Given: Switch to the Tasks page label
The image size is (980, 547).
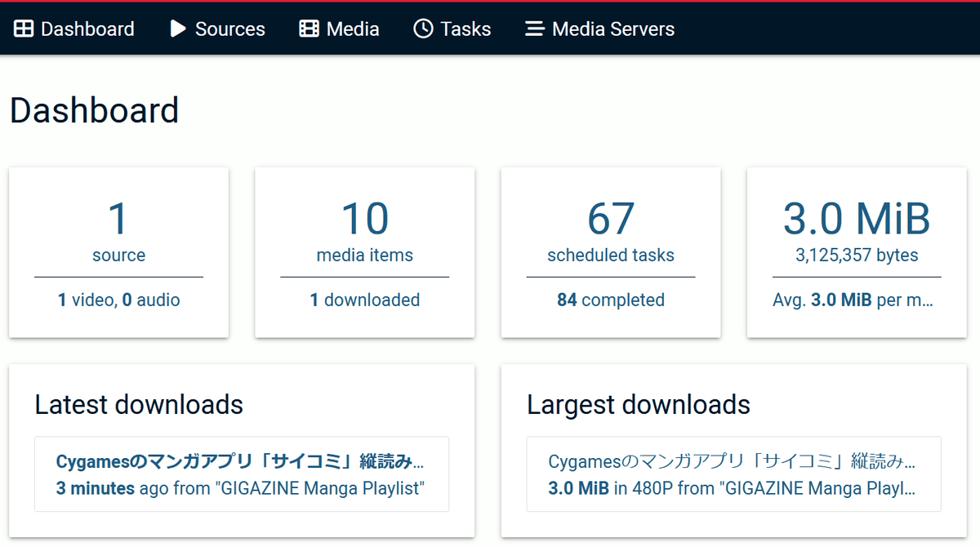Looking at the screenshot, I should 465,29.
